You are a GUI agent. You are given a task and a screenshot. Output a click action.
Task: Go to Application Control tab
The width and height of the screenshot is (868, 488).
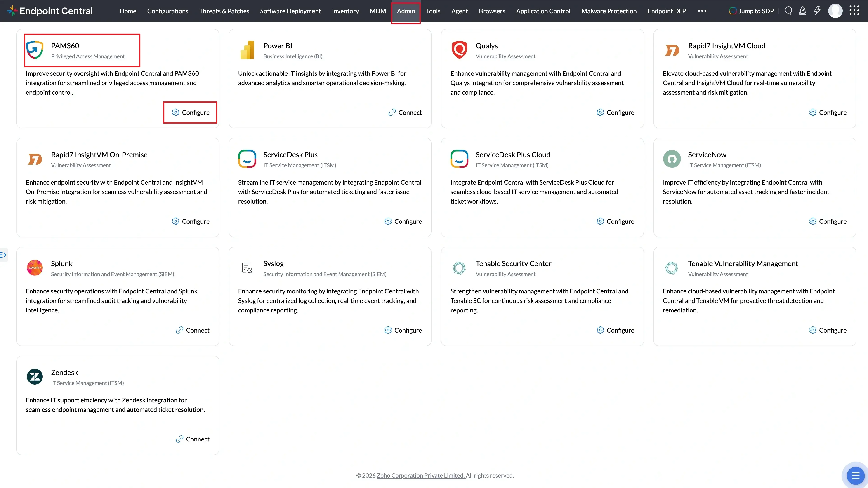(543, 11)
